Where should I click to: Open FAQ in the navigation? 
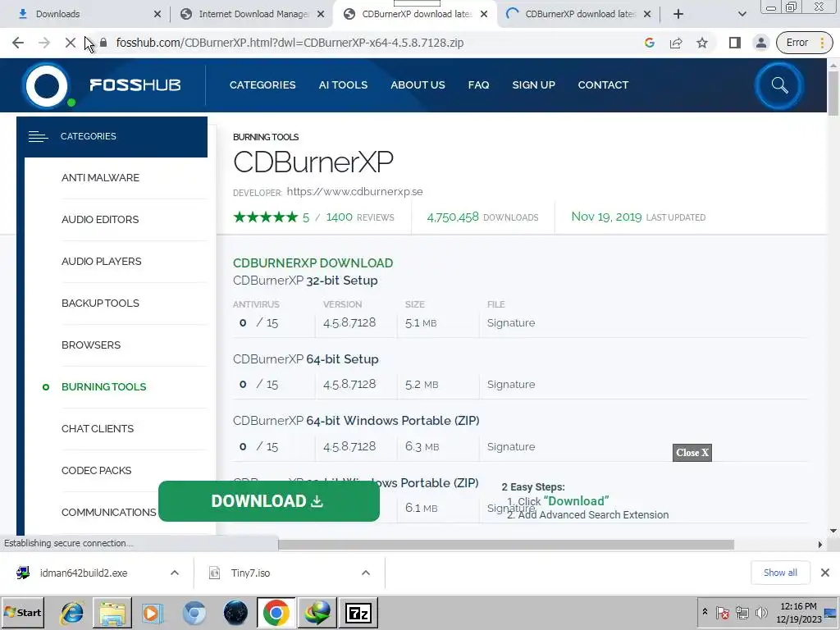click(x=478, y=84)
